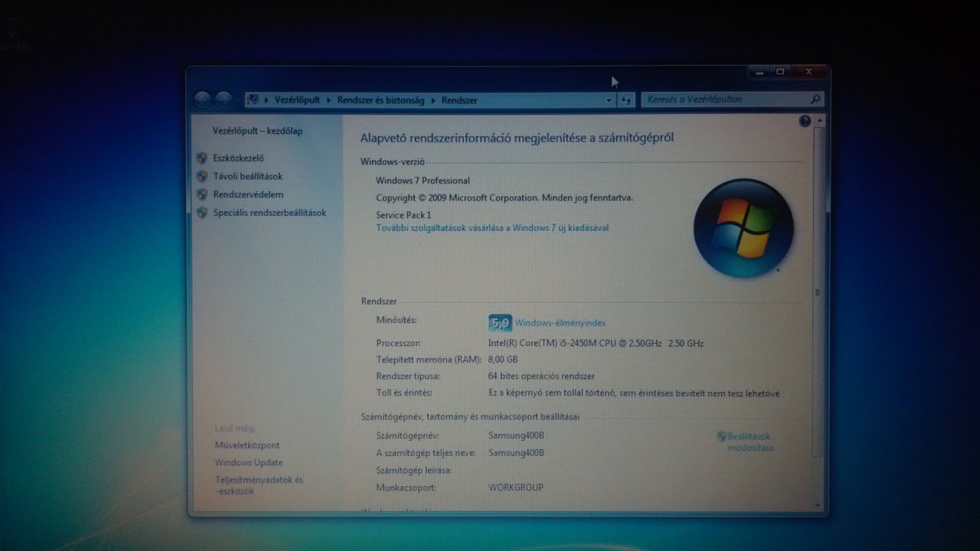Click the 8,00 GB memory value
The image size is (980, 551).
[503, 360]
